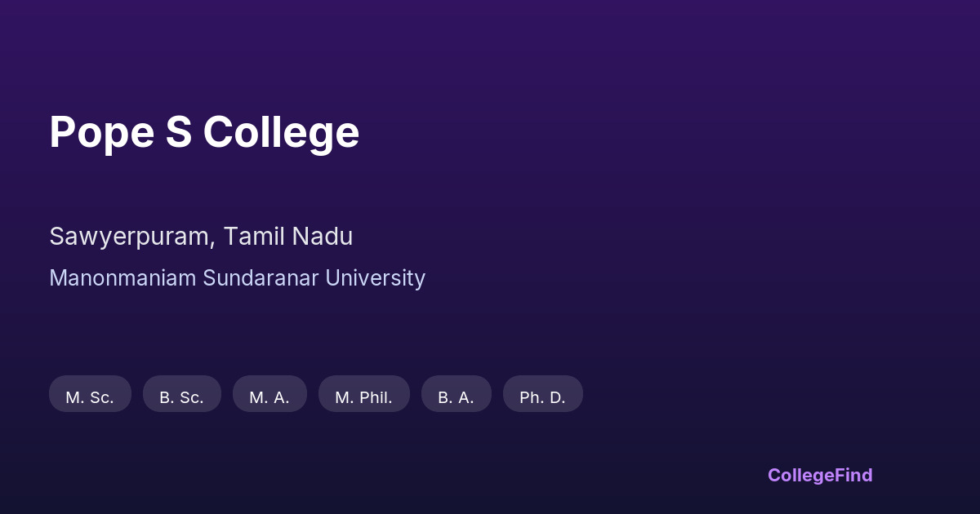Click the Tamil Nadu state text
This screenshot has height=514, width=980.
[288, 237]
